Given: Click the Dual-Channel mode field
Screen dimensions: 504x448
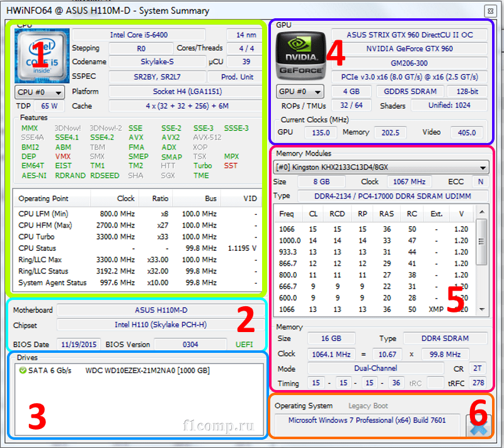Looking at the screenshot, I should (x=375, y=369).
